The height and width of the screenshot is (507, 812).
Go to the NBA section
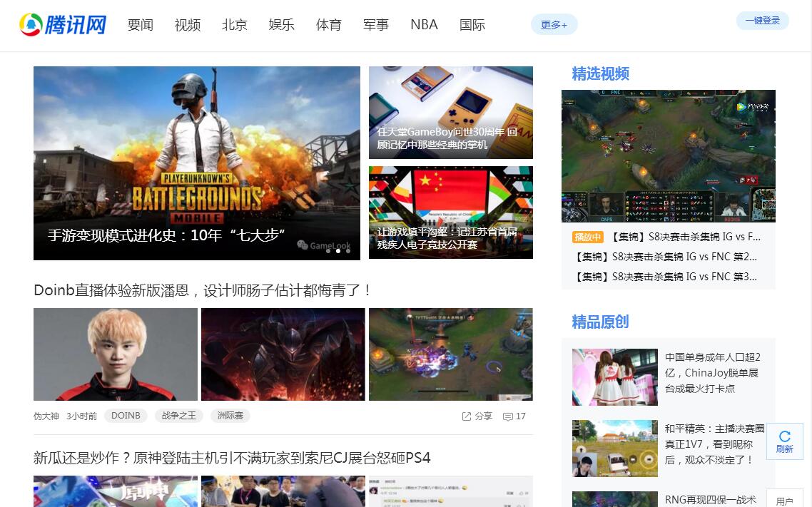click(424, 25)
